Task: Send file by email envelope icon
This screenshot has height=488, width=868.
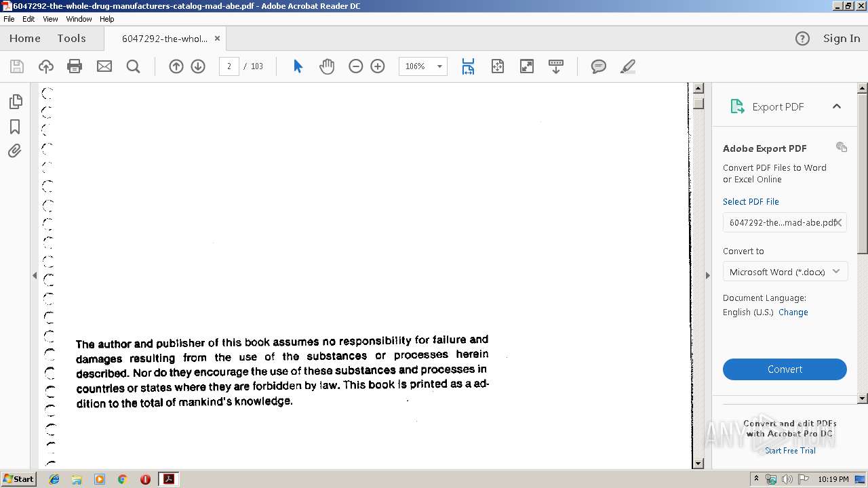Action: tap(104, 66)
